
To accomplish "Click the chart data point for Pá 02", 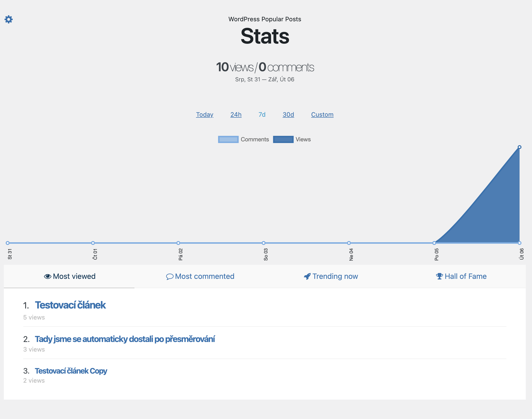I will (x=178, y=243).
